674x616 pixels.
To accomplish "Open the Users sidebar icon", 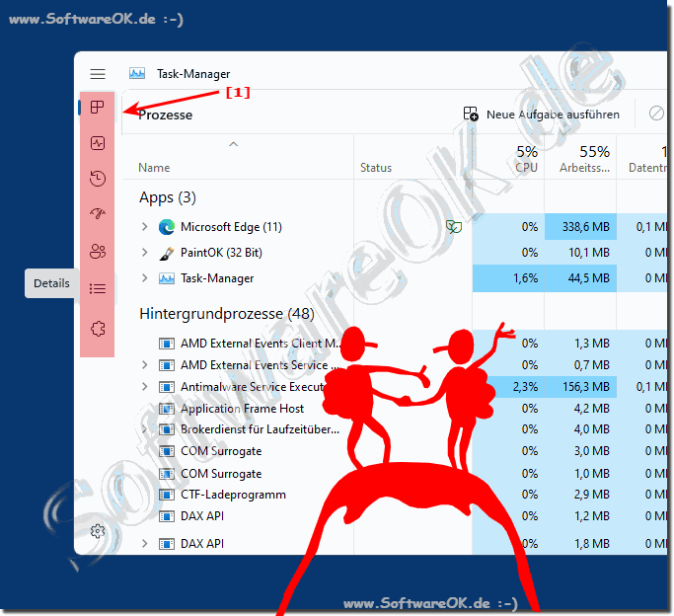I will pyautogui.click(x=98, y=252).
